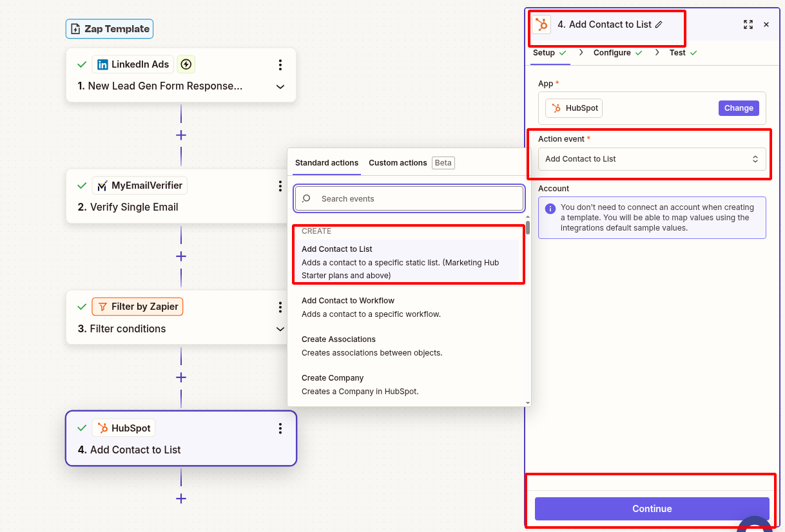Click inside the Search events field
785x532 pixels.
[x=409, y=198]
